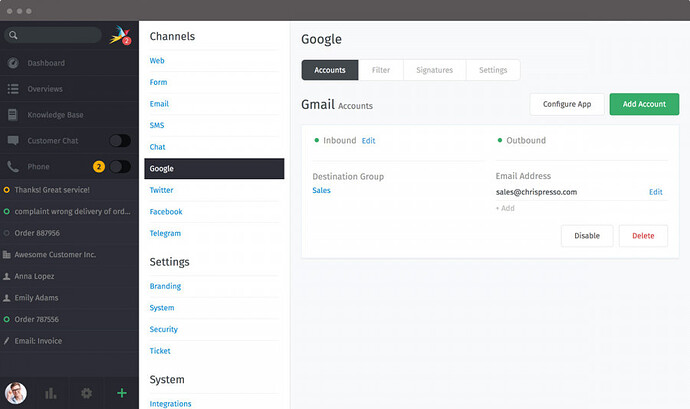690x409 pixels.
Task: Open the Overviews list
Action: point(45,89)
